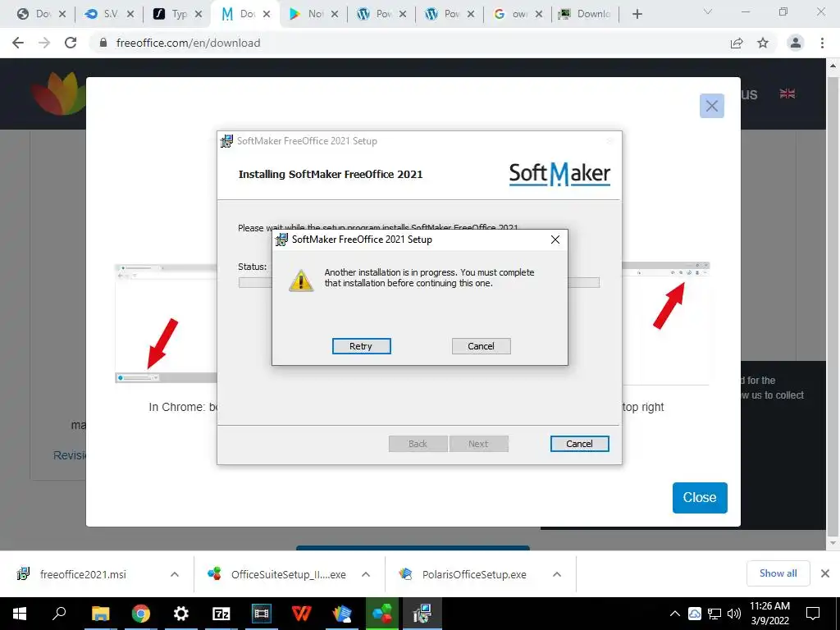840x630 pixels.
Task: Open Chrome three-dot menu
Action: click(822, 43)
